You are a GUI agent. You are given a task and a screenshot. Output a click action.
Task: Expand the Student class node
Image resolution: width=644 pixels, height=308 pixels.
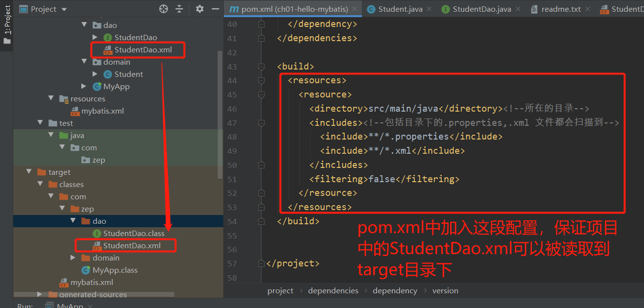pyautogui.click(x=95, y=74)
